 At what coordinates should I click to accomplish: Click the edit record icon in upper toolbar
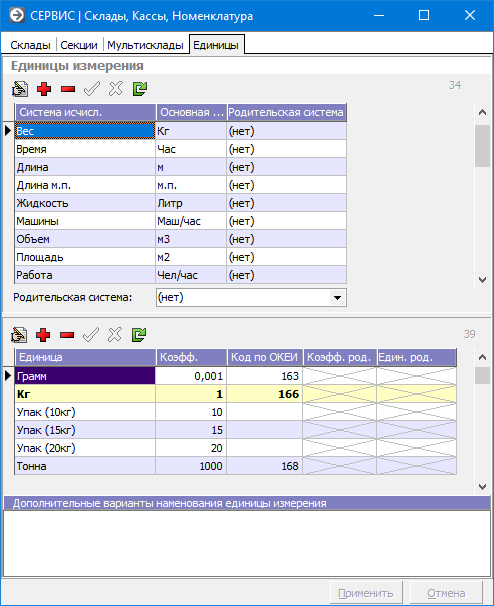[20, 89]
